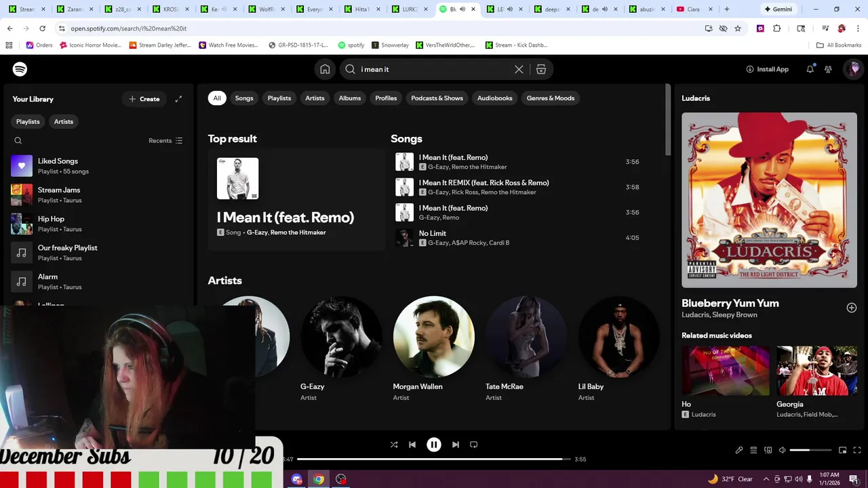Click the Ludacris, Sleepy Brown artist link
This screenshot has width=868, height=488.
pyautogui.click(x=719, y=315)
